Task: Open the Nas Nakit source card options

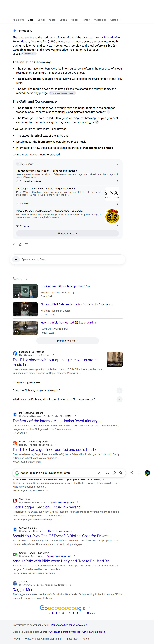Action: pyautogui.click(x=118, y=204)
